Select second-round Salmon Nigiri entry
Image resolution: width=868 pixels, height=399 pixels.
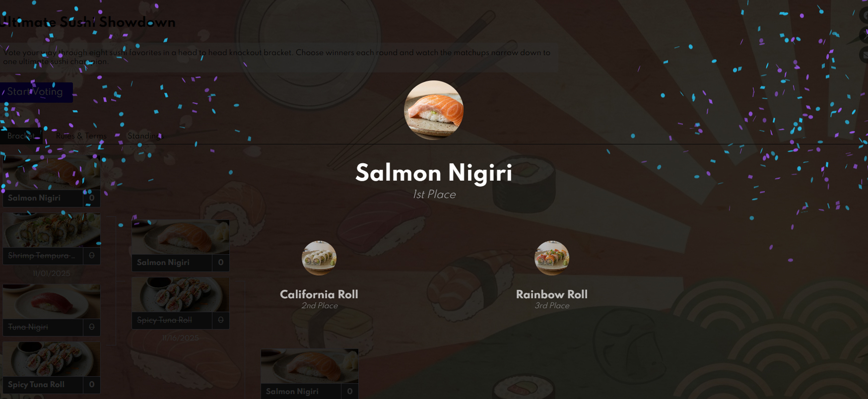181,246
